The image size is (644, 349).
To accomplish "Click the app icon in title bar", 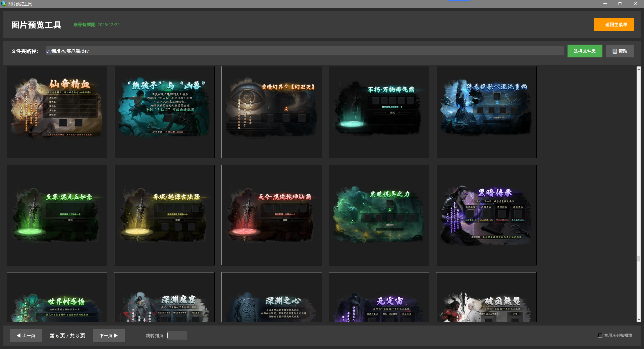I will 4,4.
